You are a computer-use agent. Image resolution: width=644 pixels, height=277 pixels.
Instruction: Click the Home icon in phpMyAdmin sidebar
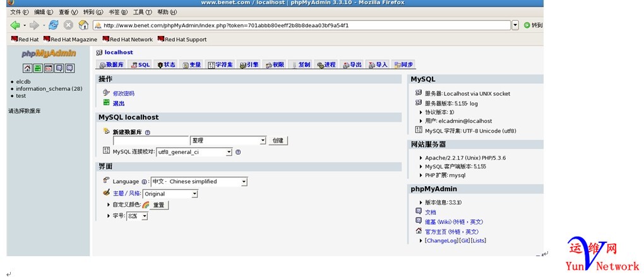click(x=27, y=68)
